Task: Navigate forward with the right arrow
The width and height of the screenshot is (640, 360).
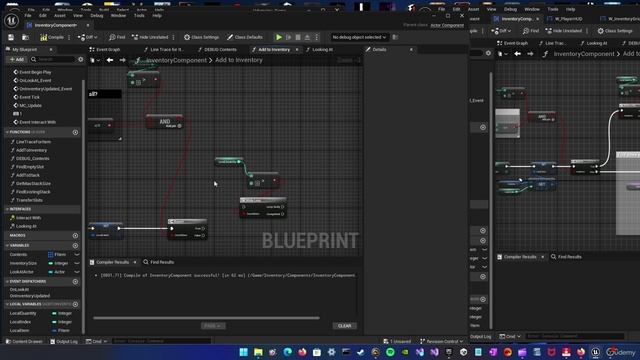Action: (122, 60)
